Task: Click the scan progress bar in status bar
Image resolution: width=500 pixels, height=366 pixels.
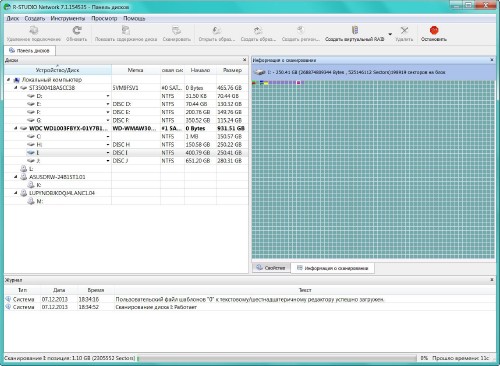Action: coord(277,358)
